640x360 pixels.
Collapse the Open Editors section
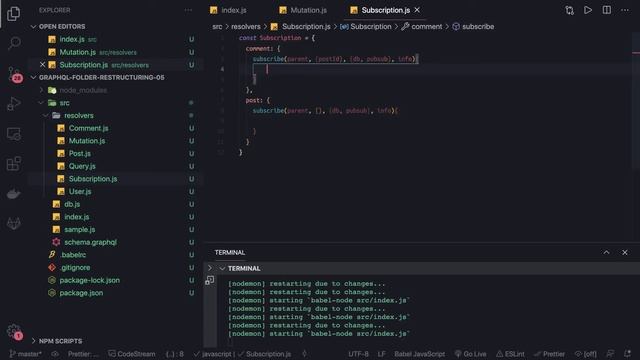[33, 27]
